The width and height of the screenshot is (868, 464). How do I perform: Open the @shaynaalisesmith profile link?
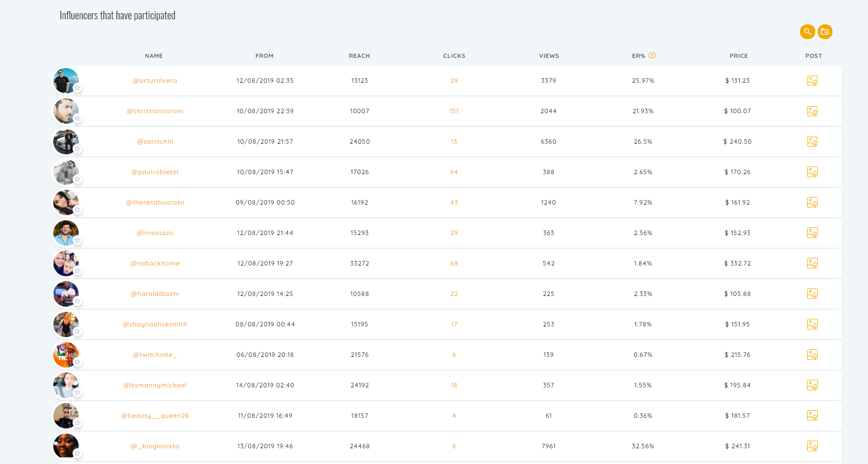click(x=155, y=324)
